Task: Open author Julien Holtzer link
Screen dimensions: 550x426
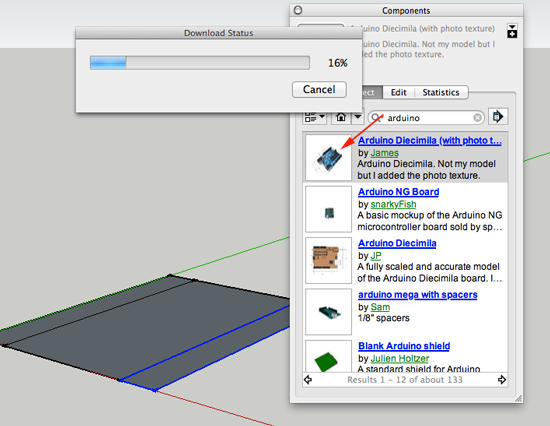Action: click(400, 358)
